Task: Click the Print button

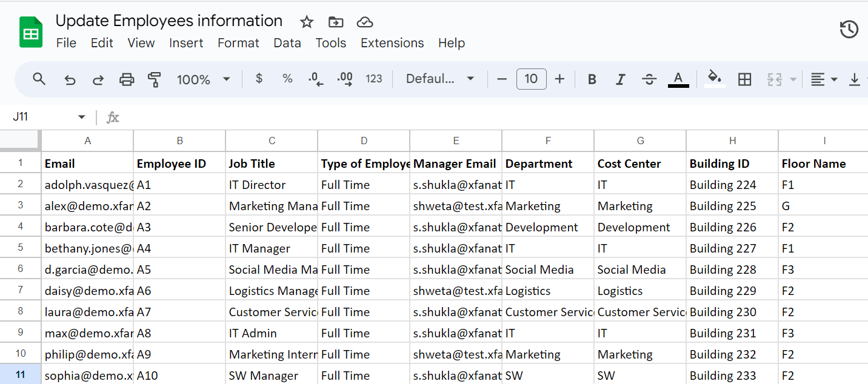Action: click(126, 79)
